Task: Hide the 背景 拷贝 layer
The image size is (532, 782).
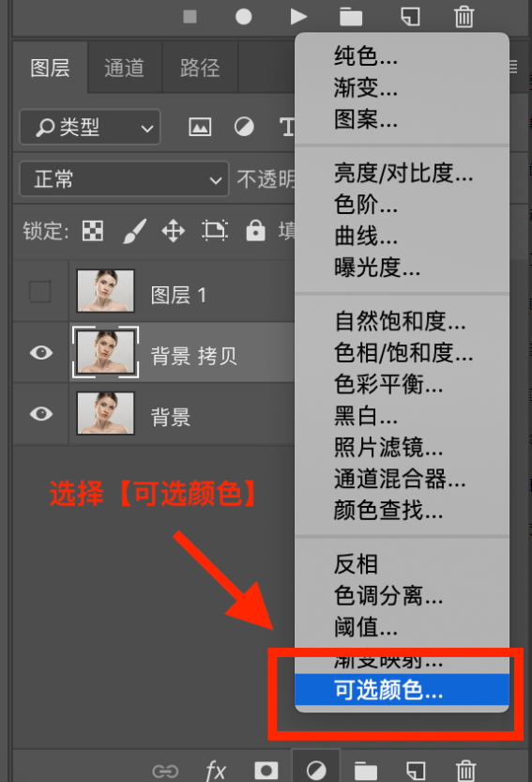Action: coord(41,353)
